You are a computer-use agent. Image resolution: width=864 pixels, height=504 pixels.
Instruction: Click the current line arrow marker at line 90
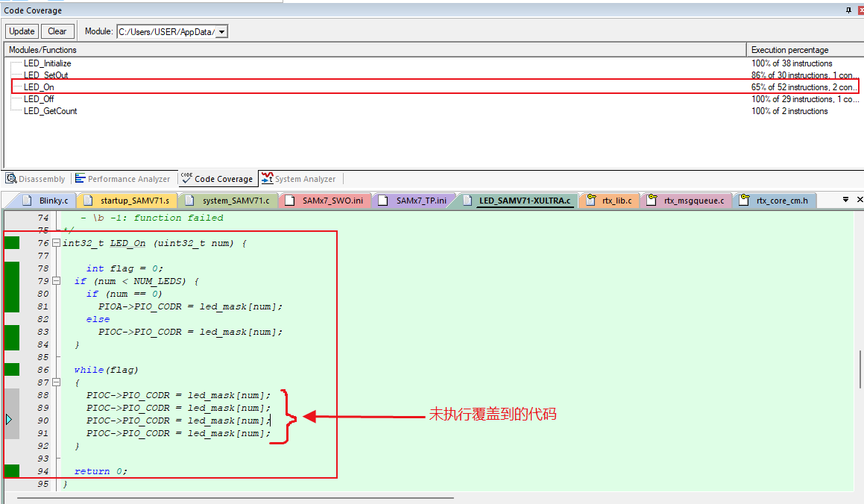[9, 420]
